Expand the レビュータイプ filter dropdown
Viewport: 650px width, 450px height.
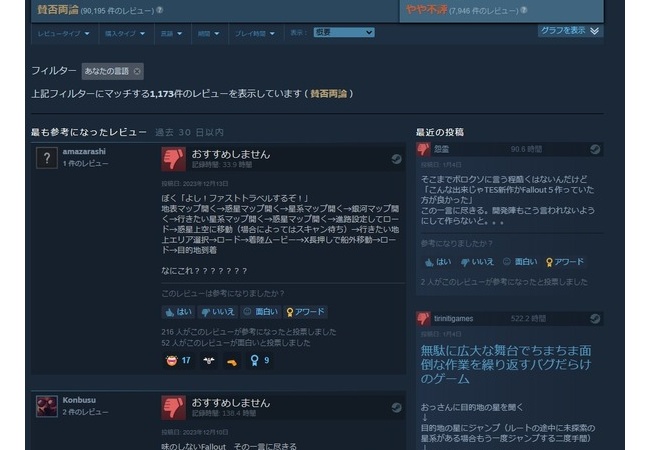click(63, 34)
